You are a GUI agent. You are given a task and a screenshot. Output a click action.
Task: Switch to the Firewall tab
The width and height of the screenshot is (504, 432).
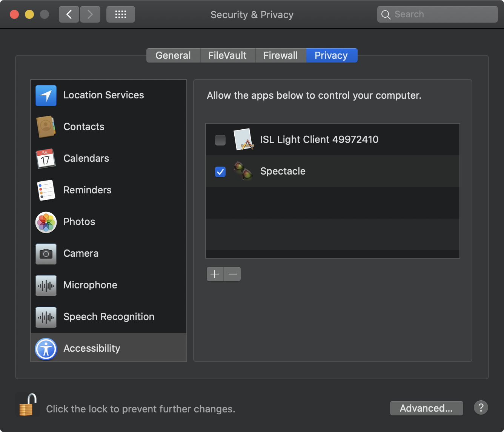pos(280,55)
